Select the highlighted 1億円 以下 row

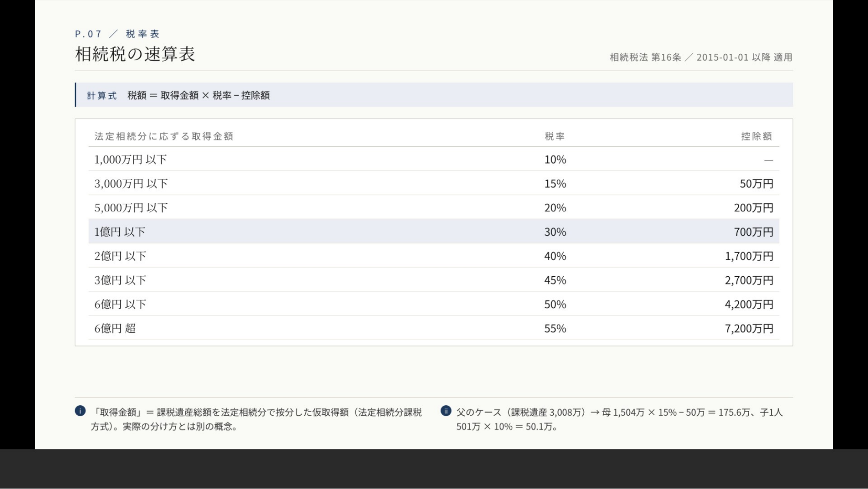[x=434, y=231]
